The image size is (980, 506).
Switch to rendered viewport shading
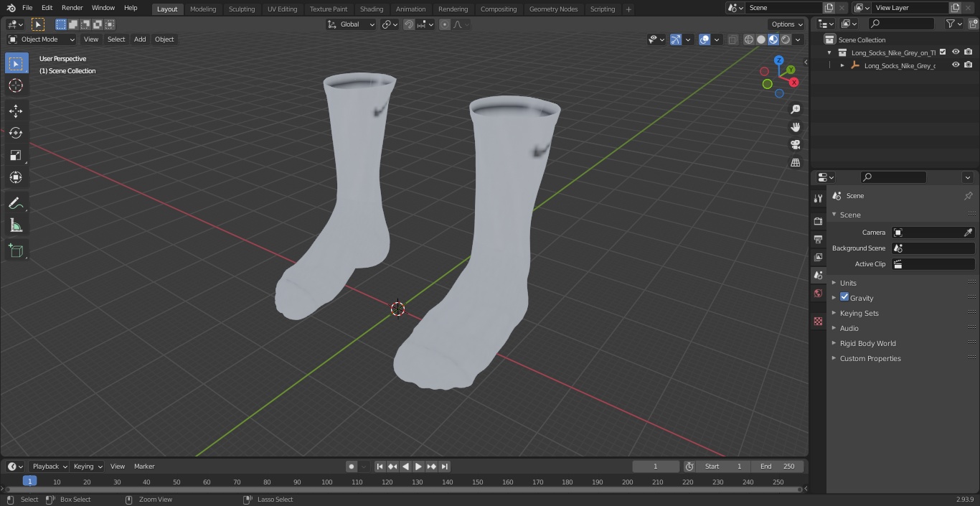(786, 39)
